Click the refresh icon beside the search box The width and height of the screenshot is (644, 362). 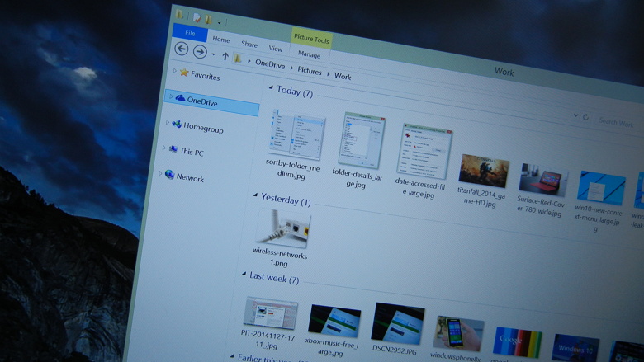pyautogui.click(x=586, y=118)
